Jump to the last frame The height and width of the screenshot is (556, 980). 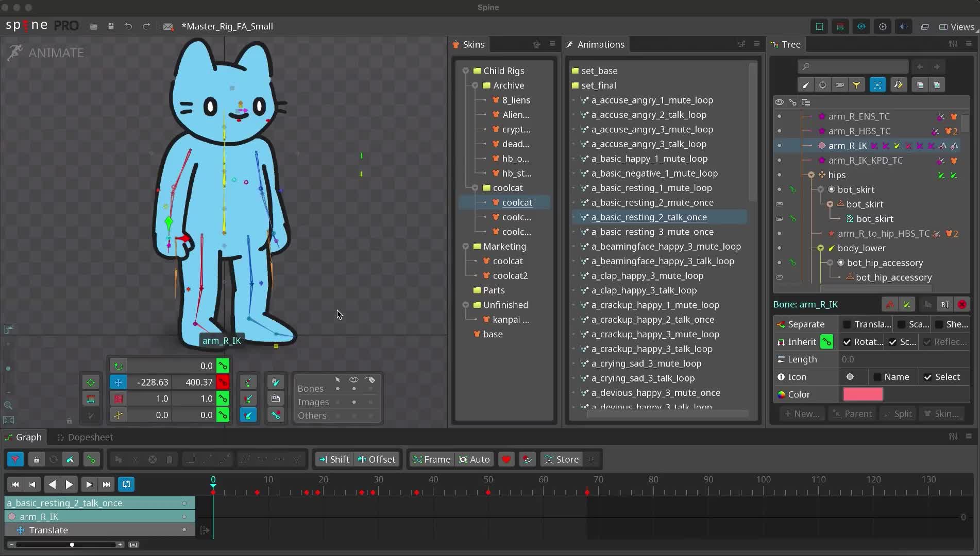coord(106,484)
